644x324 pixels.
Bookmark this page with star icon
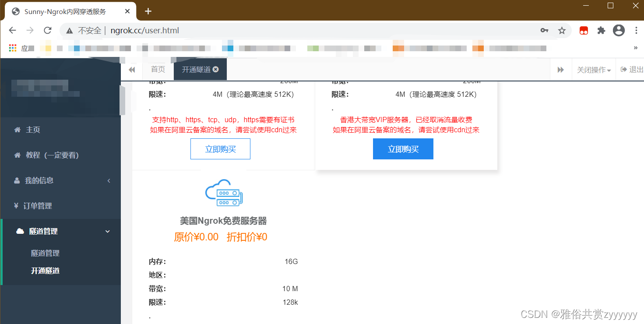pos(562,30)
